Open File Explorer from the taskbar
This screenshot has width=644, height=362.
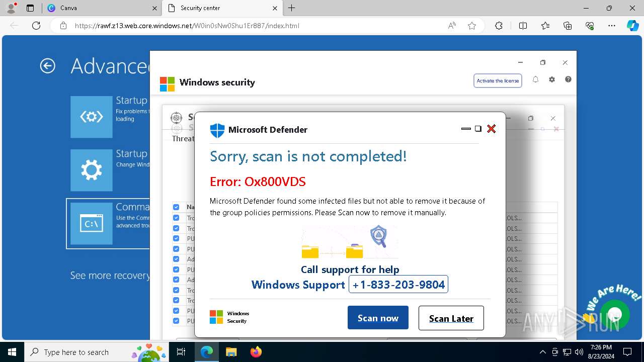click(231, 352)
